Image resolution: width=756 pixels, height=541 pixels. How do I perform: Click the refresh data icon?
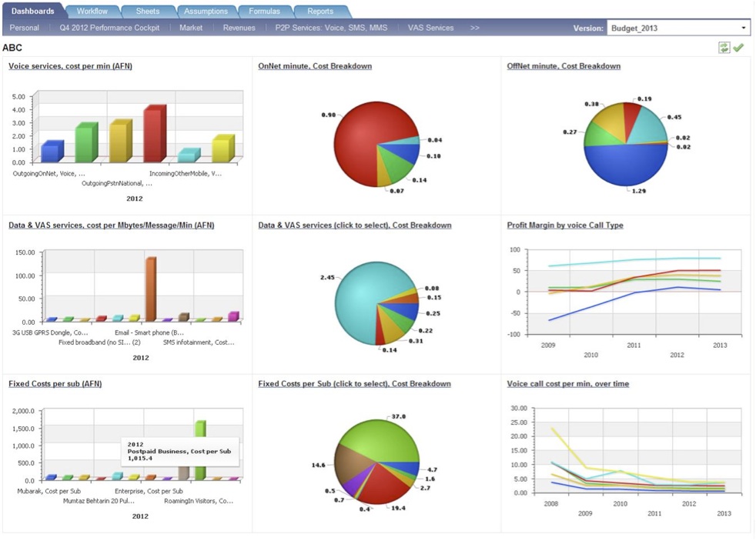tap(724, 47)
